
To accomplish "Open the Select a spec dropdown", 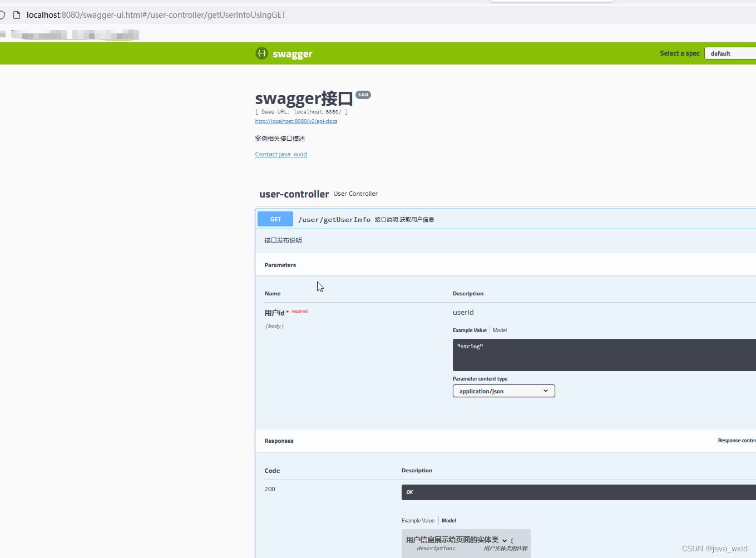I will [730, 53].
